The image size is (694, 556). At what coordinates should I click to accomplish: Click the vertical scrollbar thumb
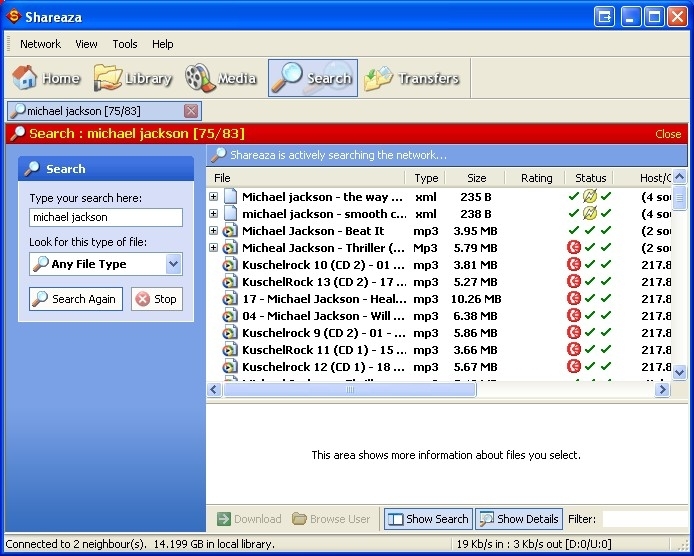[679, 197]
